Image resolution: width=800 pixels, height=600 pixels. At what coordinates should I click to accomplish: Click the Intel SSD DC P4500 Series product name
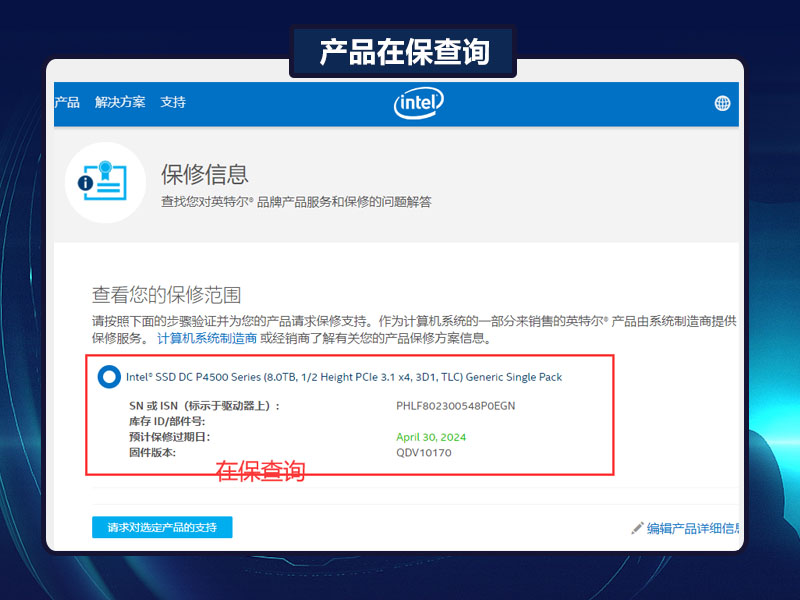click(x=344, y=377)
